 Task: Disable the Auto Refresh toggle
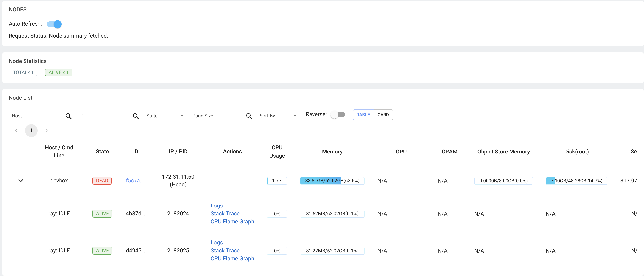[x=54, y=24]
